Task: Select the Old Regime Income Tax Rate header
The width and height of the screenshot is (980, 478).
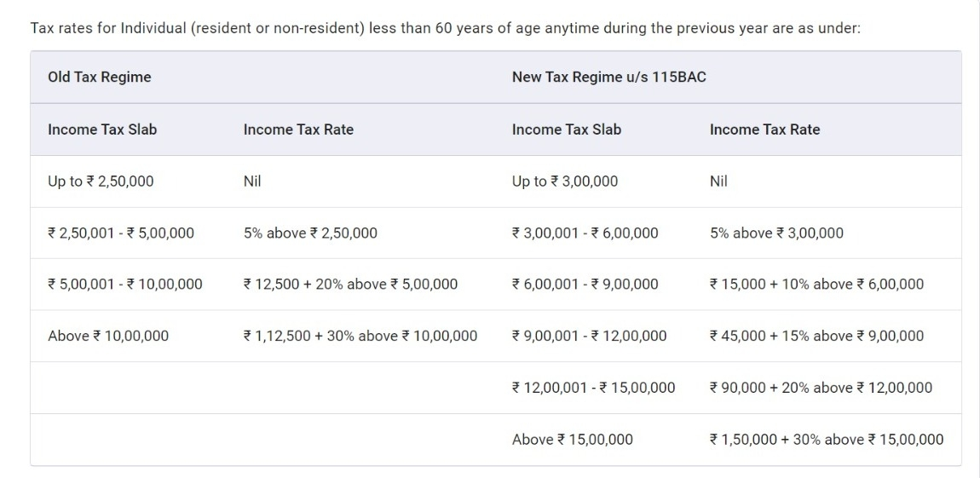Action: [299, 130]
